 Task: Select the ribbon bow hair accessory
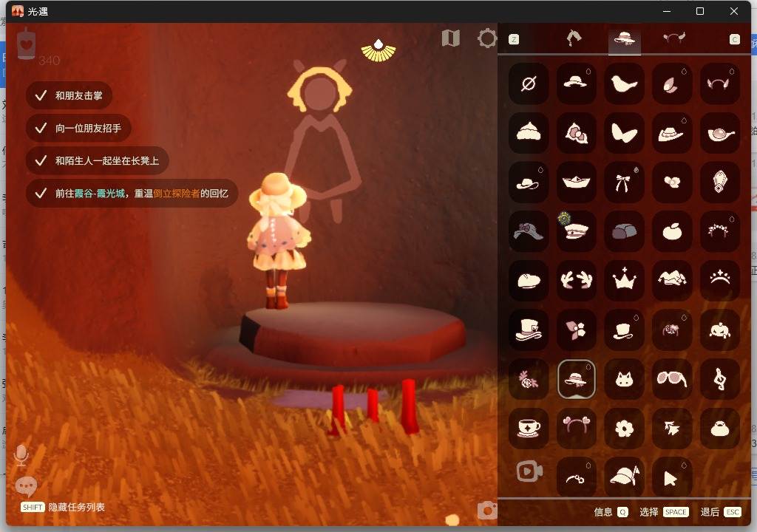(624, 182)
